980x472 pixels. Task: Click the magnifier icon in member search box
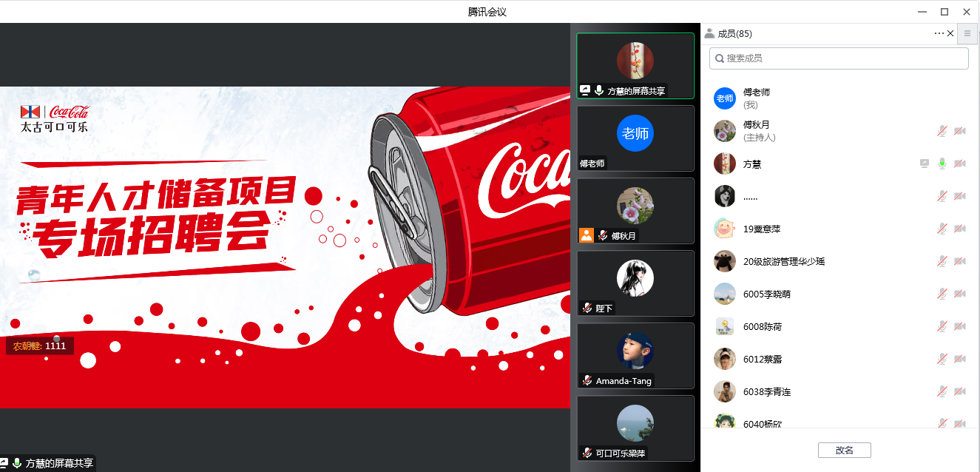click(x=719, y=58)
